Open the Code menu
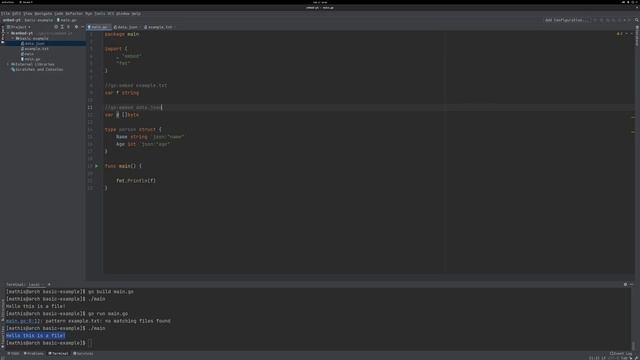Screen dimensions: 640x360 pyautogui.click(x=59, y=13)
